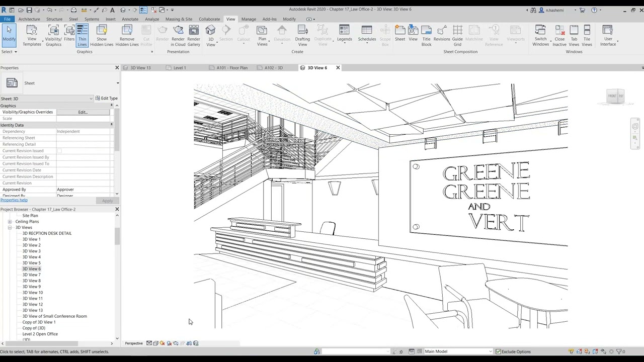Insert a Title Block
This screenshot has width=644, height=362.
tap(426, 36)
